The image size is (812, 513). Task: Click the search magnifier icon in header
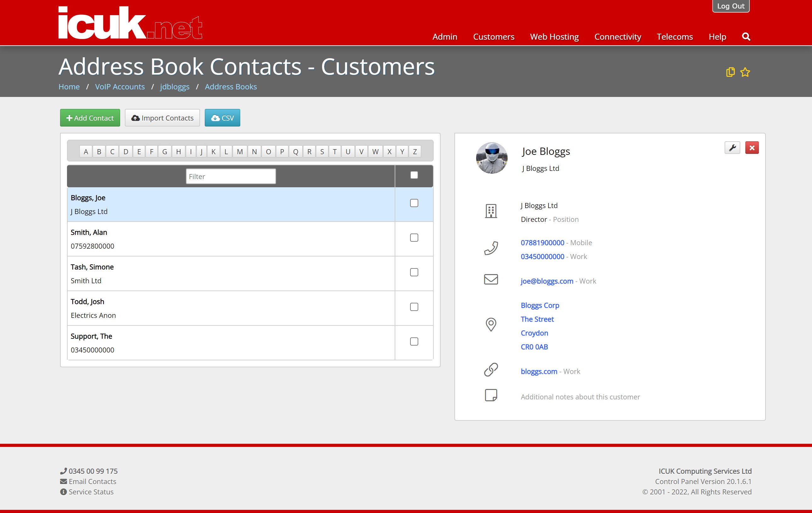[746, 37]
